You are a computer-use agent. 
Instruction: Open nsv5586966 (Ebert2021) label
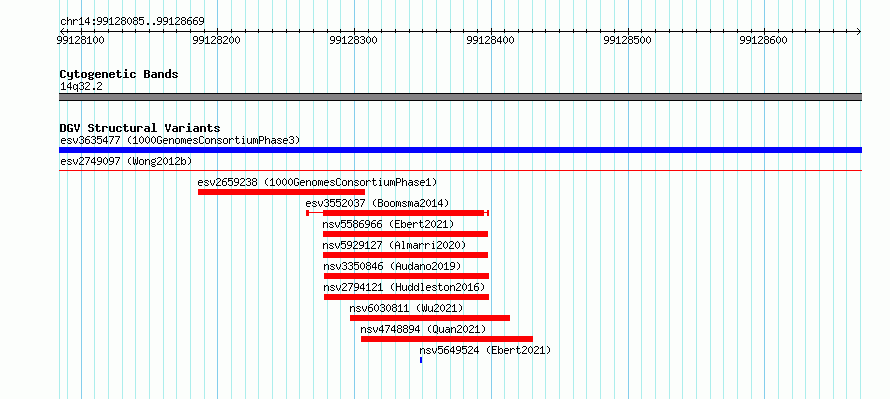click(x=388, y=224)
